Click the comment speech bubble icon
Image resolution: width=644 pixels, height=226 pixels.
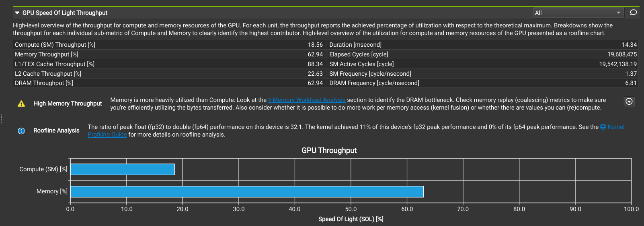[633, 12]
